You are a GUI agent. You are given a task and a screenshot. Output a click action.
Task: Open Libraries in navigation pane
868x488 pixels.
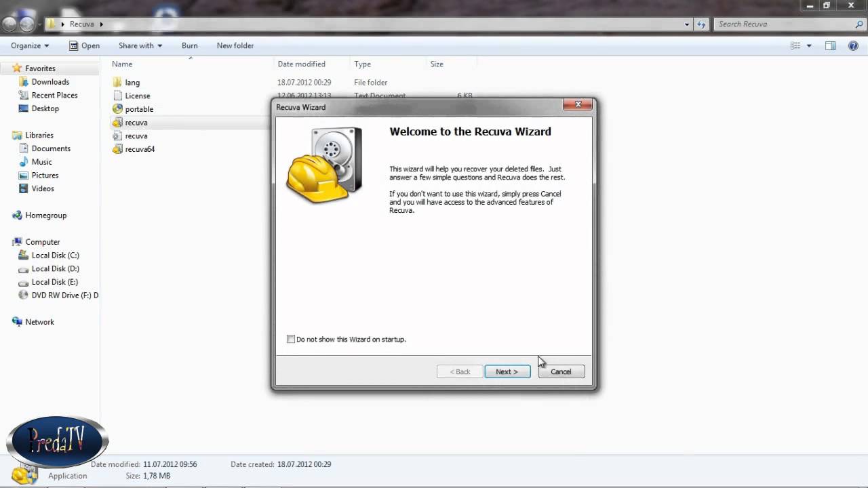click(39, 135)
